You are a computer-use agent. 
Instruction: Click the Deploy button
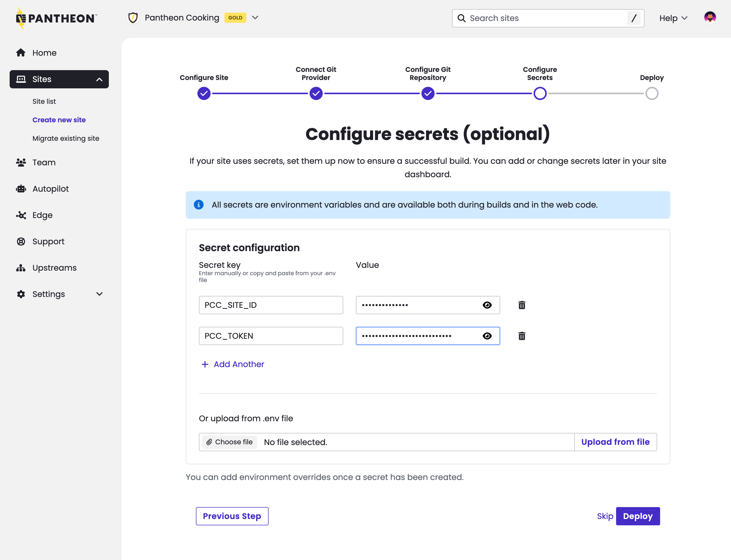[637, 516]
